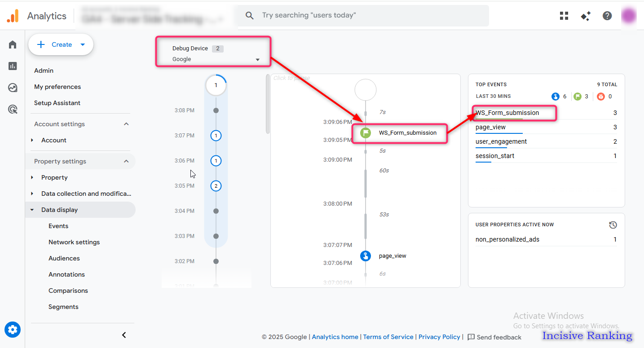
Task: Click the search magnifier icon
Action: (x=250, y=16)
